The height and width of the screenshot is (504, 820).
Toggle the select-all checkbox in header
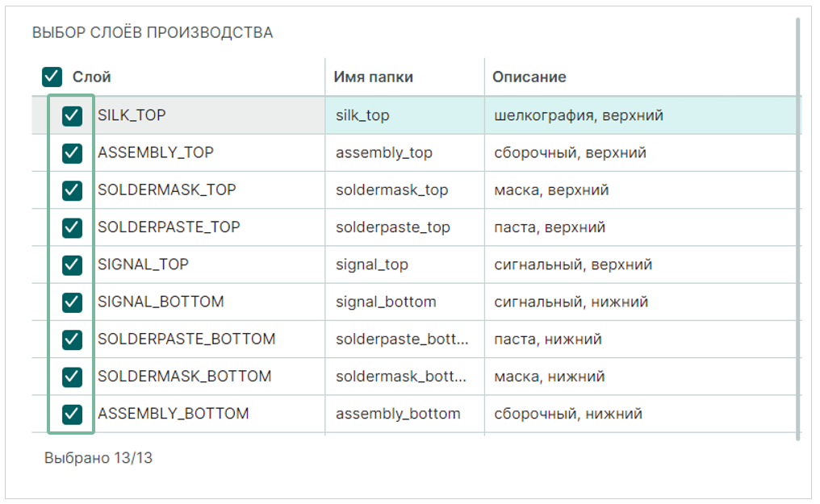coord(52,77)
